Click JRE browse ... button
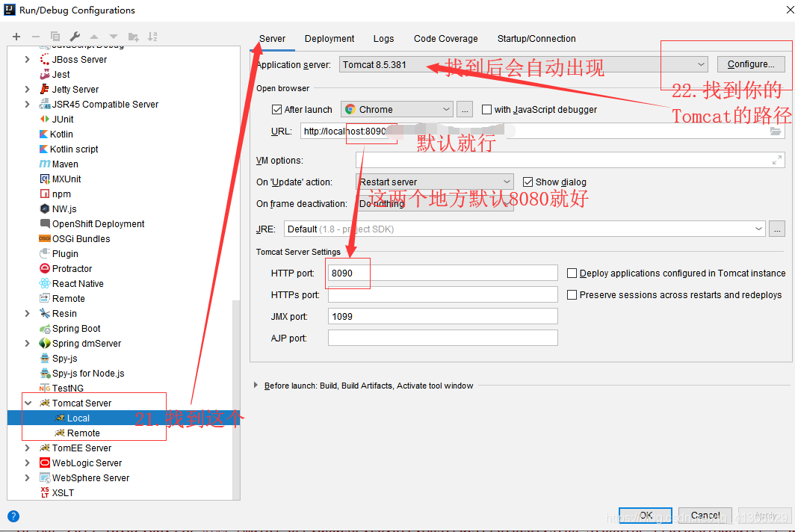 click(x=777, y=229)
